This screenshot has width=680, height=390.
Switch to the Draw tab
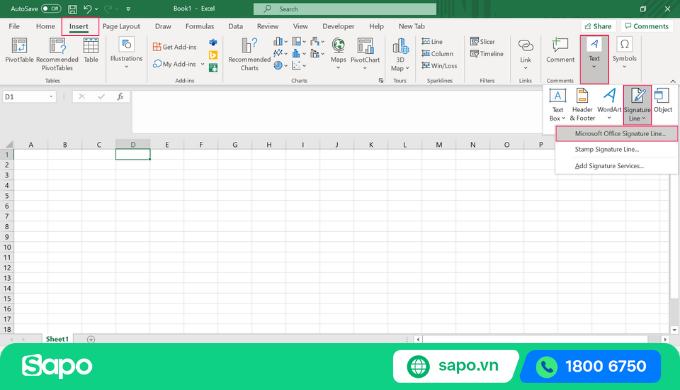[163, 26]
